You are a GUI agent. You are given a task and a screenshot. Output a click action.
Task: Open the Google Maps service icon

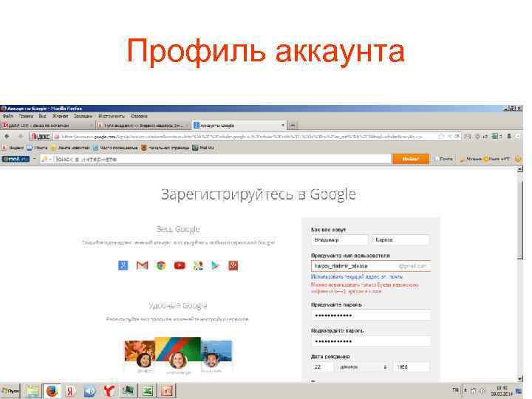coord(198,265)
